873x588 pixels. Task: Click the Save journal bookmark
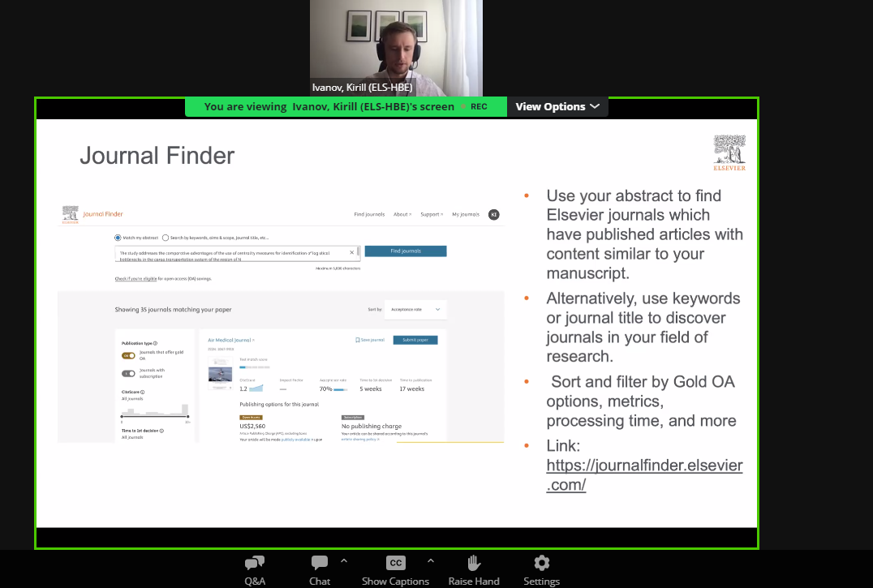370,340
